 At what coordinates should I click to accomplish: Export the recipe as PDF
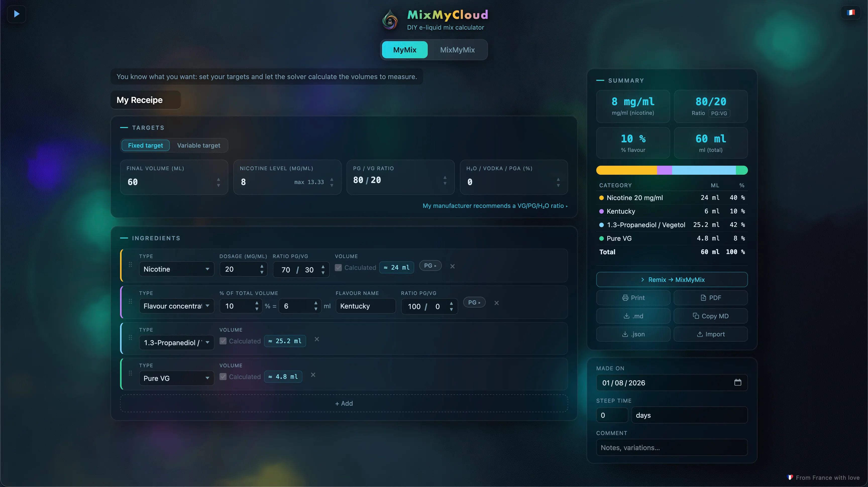(711, 298)
